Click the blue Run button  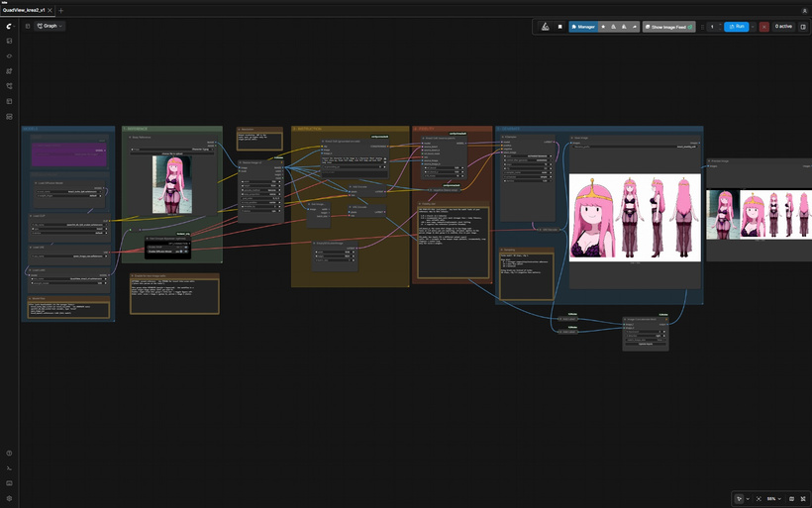coord(737,27)
